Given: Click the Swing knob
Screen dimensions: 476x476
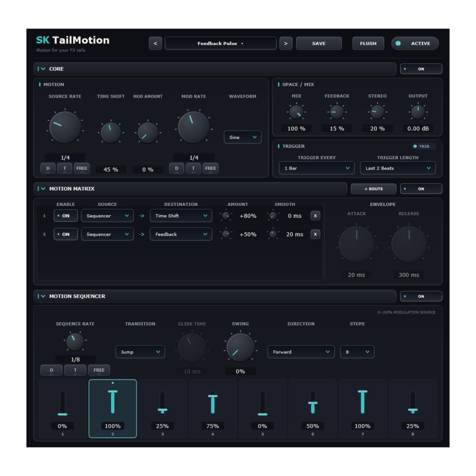Looking at the screenshot, I should tap(241, 347).
